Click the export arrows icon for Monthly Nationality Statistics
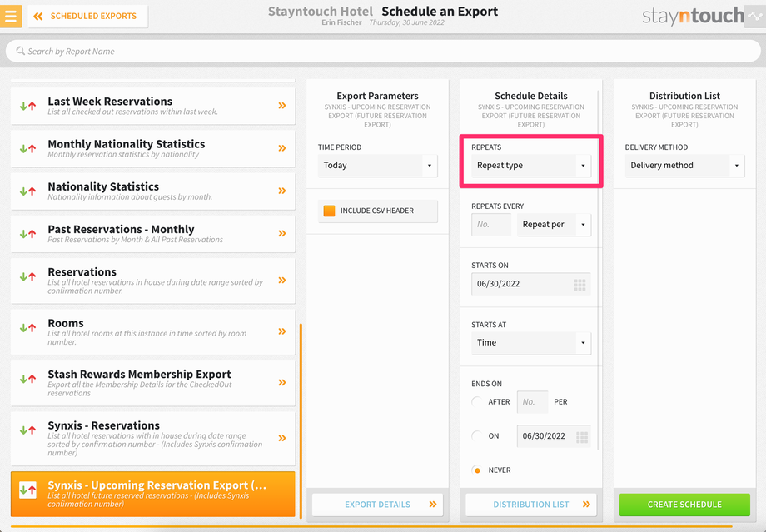766x532 pixels. pos(27,148)
